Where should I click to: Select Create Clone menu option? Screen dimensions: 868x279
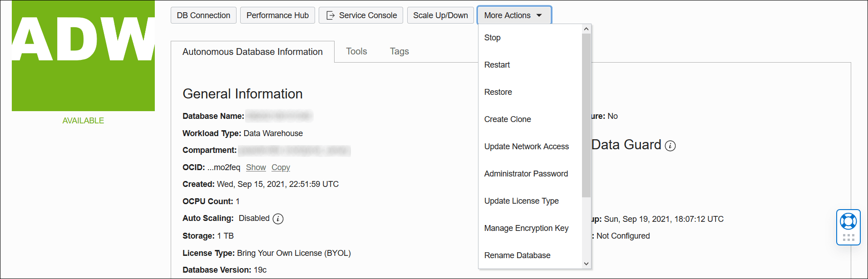click(x=508, y=119)
